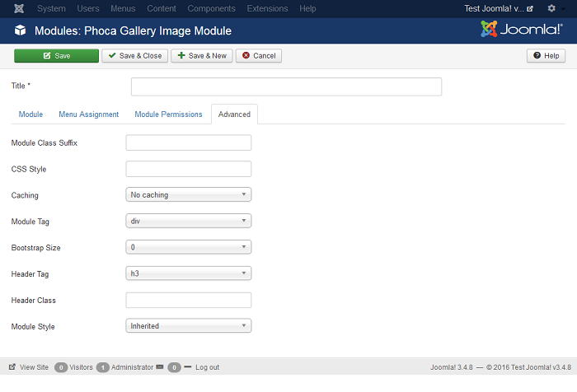Switch to the Module Permissions tab
577x392 pixels.
168,114
